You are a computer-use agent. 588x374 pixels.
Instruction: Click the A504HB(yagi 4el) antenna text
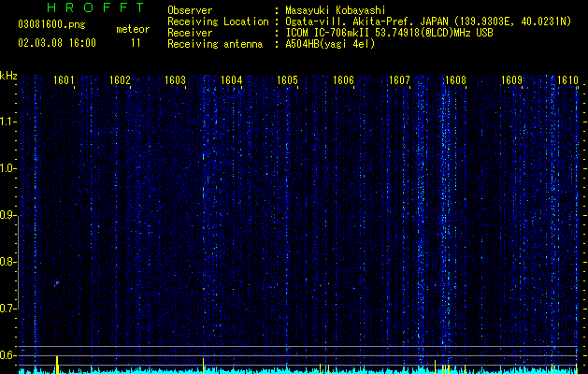click(330, 44)
